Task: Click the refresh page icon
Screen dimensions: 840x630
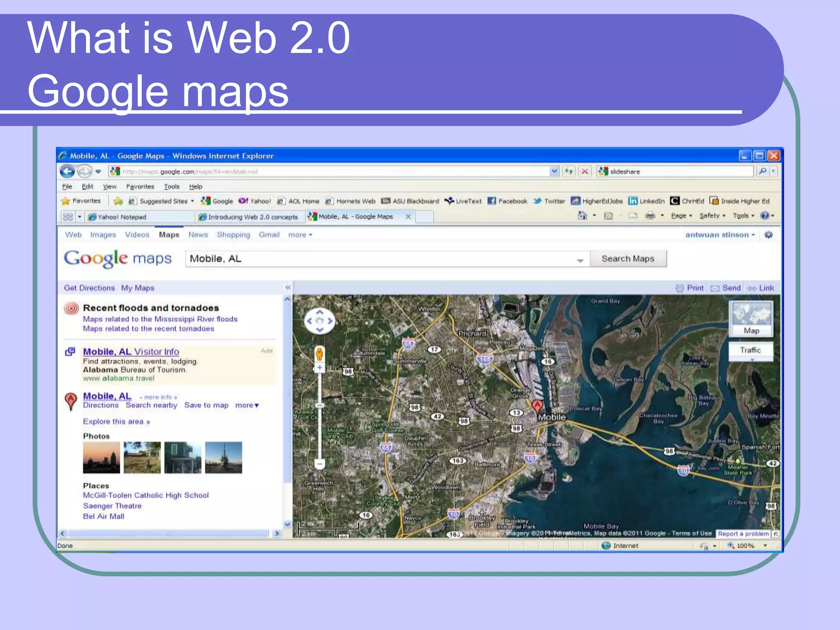Action: pyautogui.click(x=568, y=171)
